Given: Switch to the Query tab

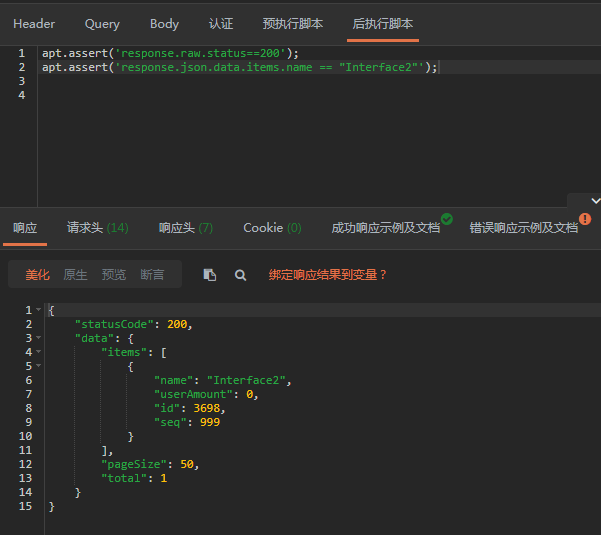Looking at the screenshot, I should [102, 24].
